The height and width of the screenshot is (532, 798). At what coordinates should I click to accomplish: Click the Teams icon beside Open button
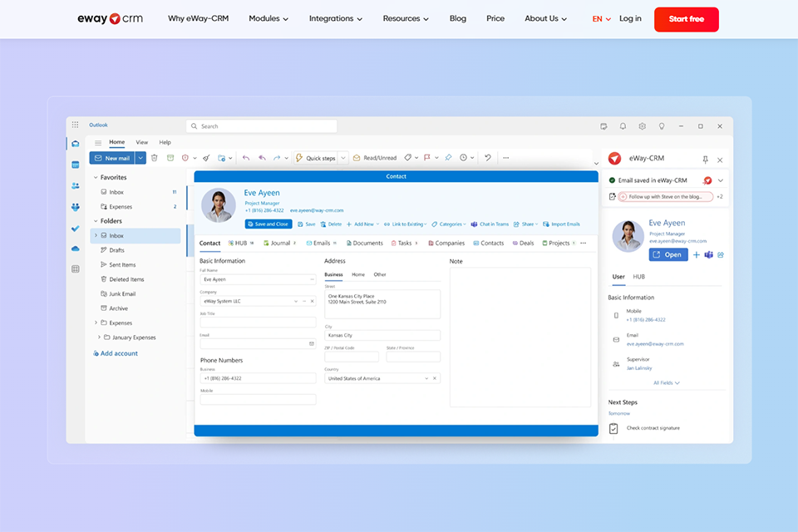[708, 254]
